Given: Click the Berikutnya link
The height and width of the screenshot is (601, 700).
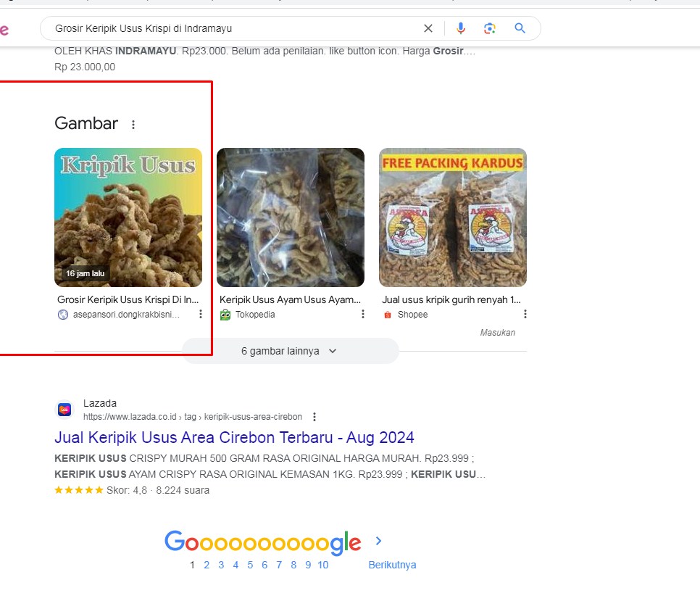Looking at the screenshot, I should tap(392, 565).
